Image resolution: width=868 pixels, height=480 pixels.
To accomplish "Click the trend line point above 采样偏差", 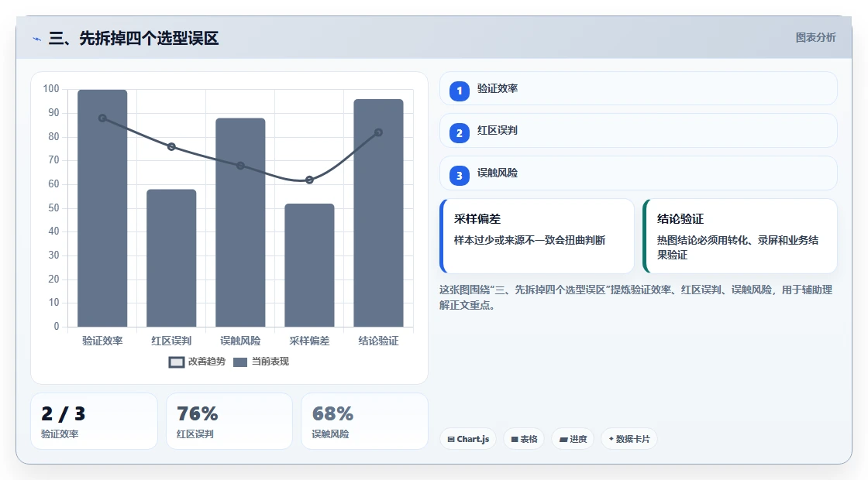I will (309, 180).
